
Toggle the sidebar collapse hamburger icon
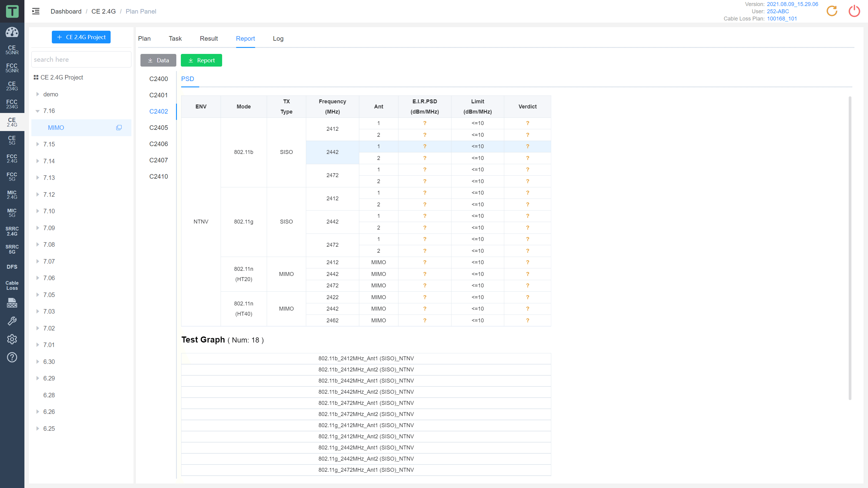[36, 11]
